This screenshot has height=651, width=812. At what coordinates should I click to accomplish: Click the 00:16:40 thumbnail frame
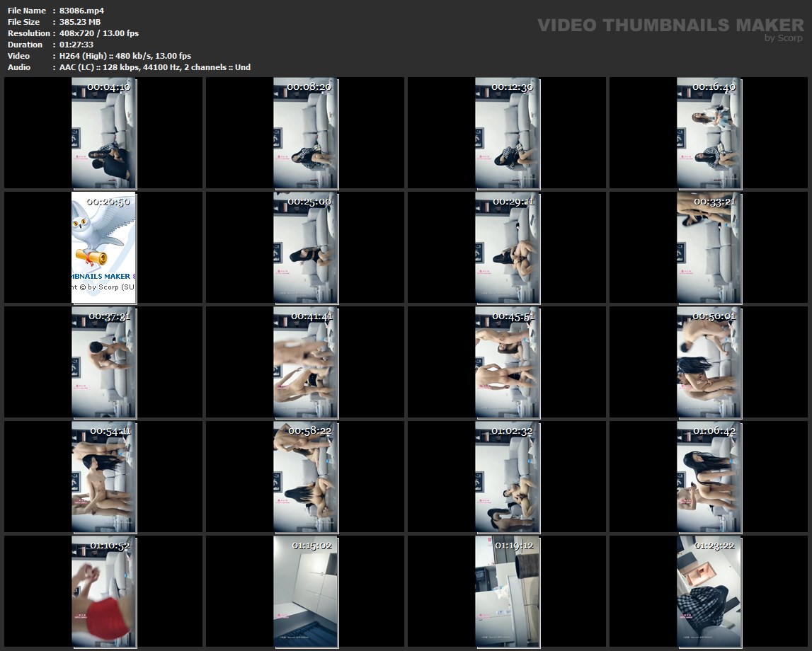(x=709, y=134)
